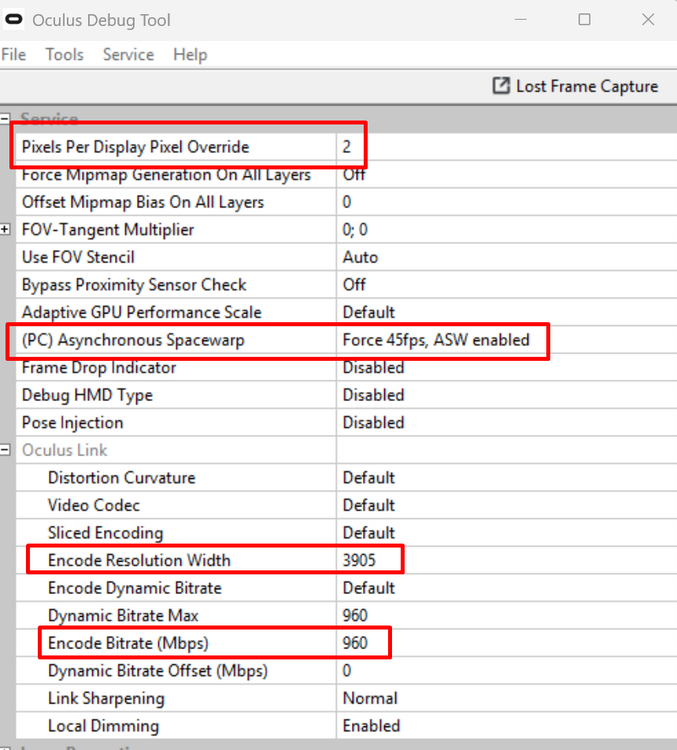677x750 pixels.
Task: Select the FOV-Tangent Multiplier label
Action: (x=108, y=230)
